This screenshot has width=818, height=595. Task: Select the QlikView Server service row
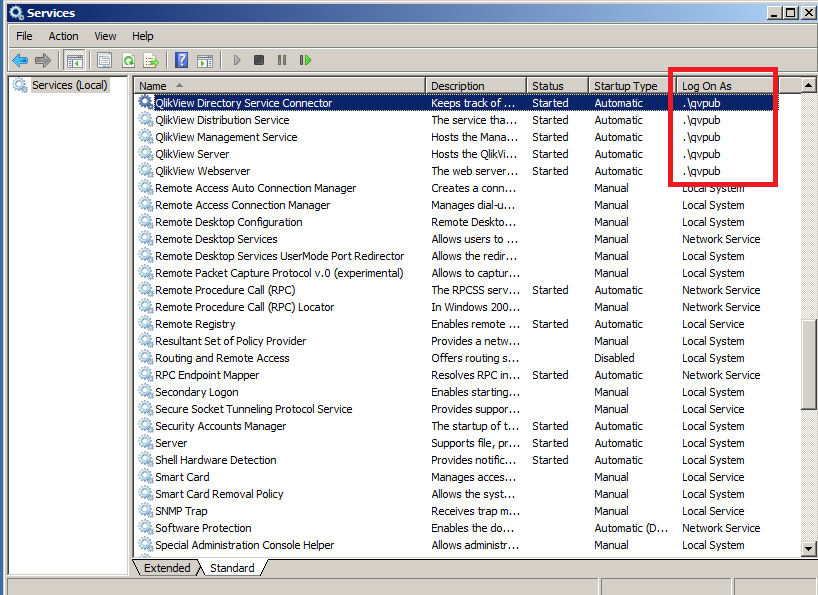point(192,154)
